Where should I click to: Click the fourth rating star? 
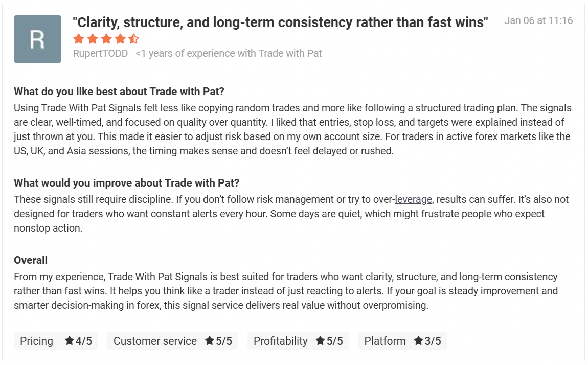120,39
